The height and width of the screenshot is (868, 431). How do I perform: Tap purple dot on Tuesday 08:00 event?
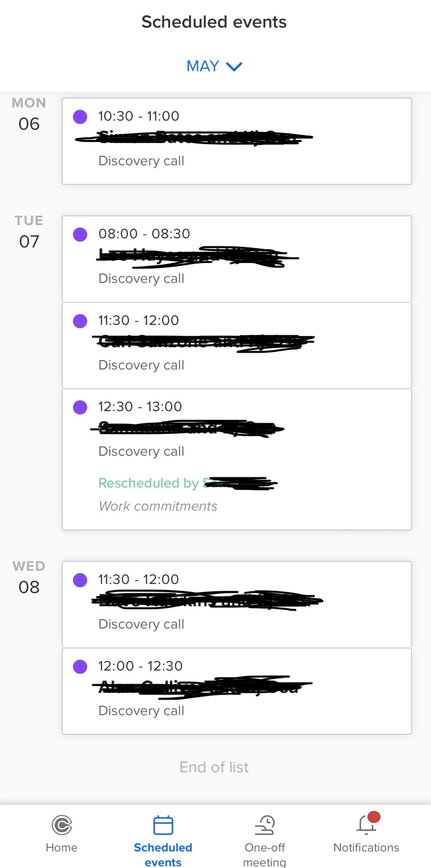[x=80, y=234]
